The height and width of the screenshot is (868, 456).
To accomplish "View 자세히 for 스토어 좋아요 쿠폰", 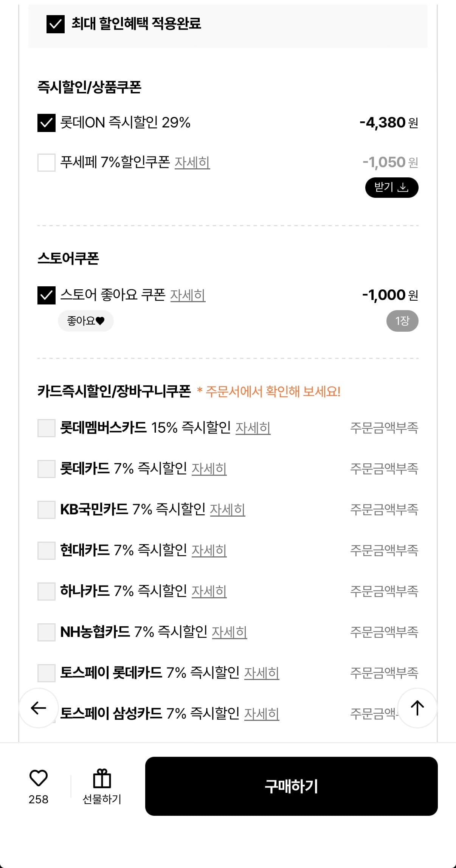I will pos(188,297).
